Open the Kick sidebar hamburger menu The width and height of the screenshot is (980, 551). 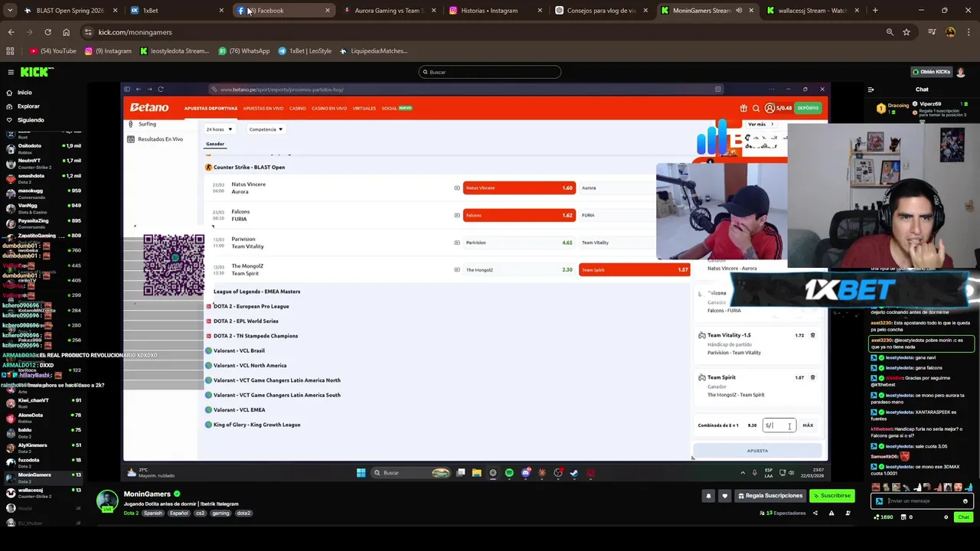(x=11, y=72)
